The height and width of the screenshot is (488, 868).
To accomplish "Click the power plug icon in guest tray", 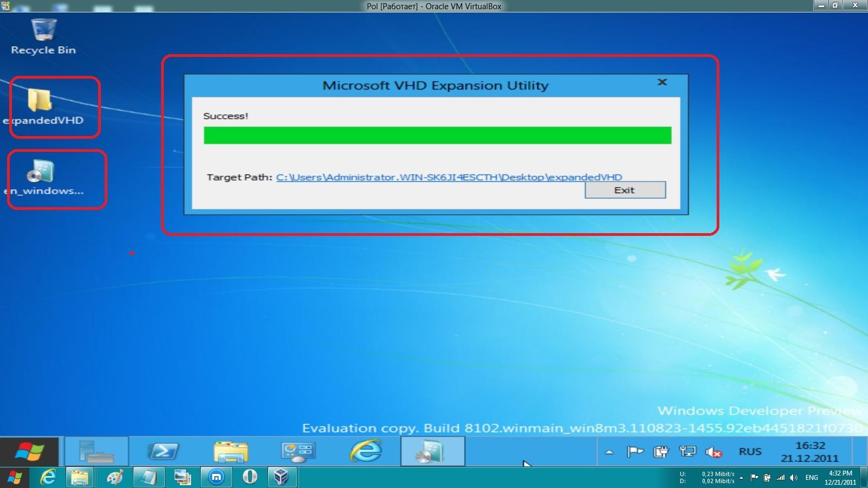I will [x=661, y=452].
